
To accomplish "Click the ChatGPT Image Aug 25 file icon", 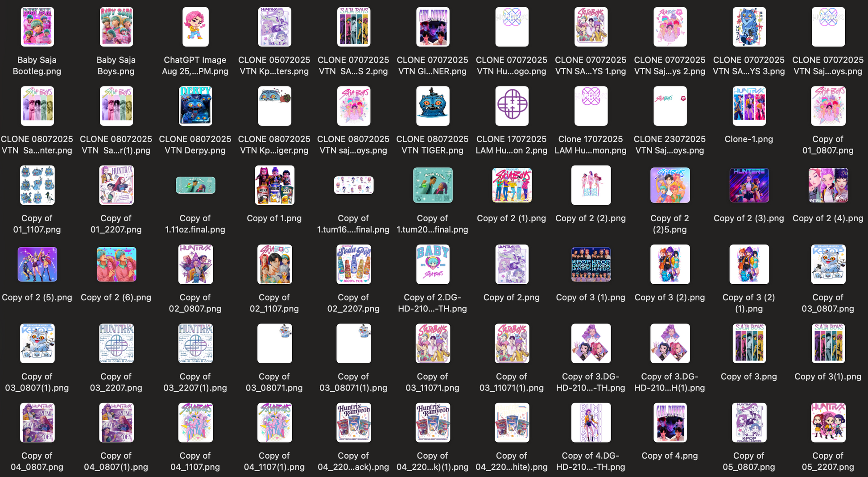I will tap(195, 27).
